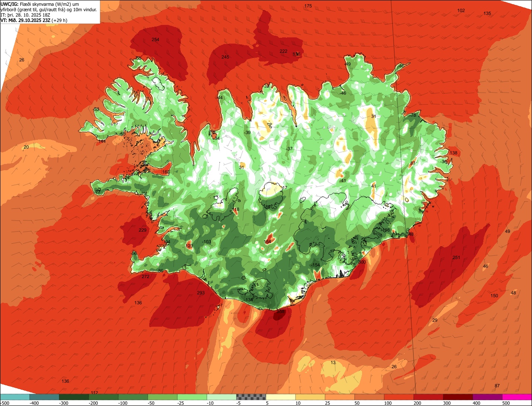Click the legend swatch between 200 and 300
Image resolution: width=532 pixels, height=406 pixels.
(428, 397)
